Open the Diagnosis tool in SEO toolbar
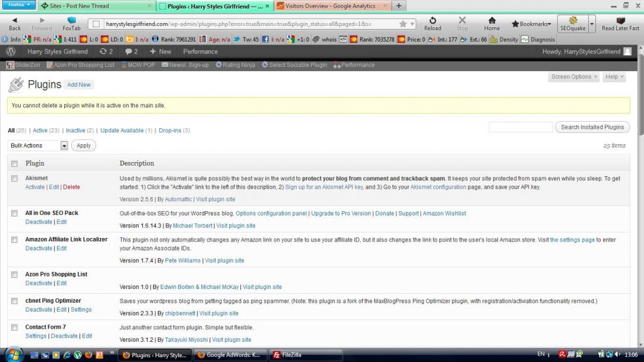This screenshot has height=362, width=644. click(x=538, y=39)
